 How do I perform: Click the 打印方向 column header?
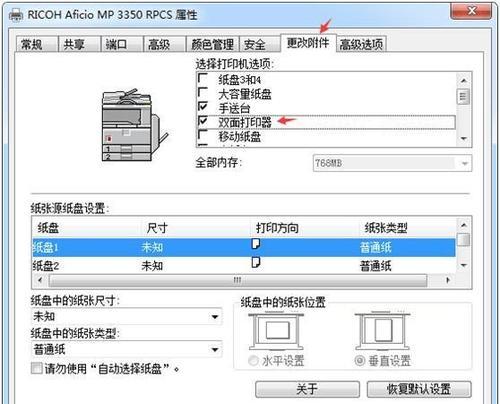pos(305,228)
